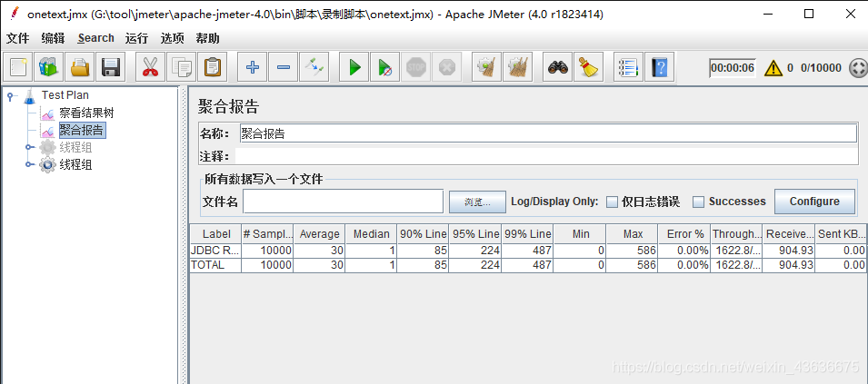Click the Cut scissors icon
868x384 pixels.
pyautogui.click(x=150, y=67)
